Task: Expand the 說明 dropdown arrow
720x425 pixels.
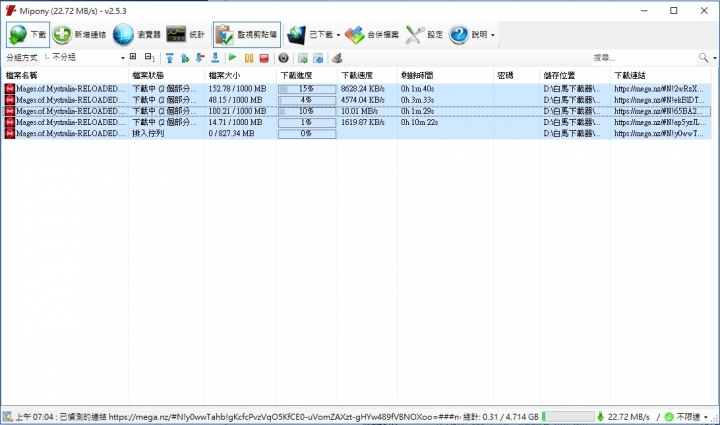Action: [493, 35]
